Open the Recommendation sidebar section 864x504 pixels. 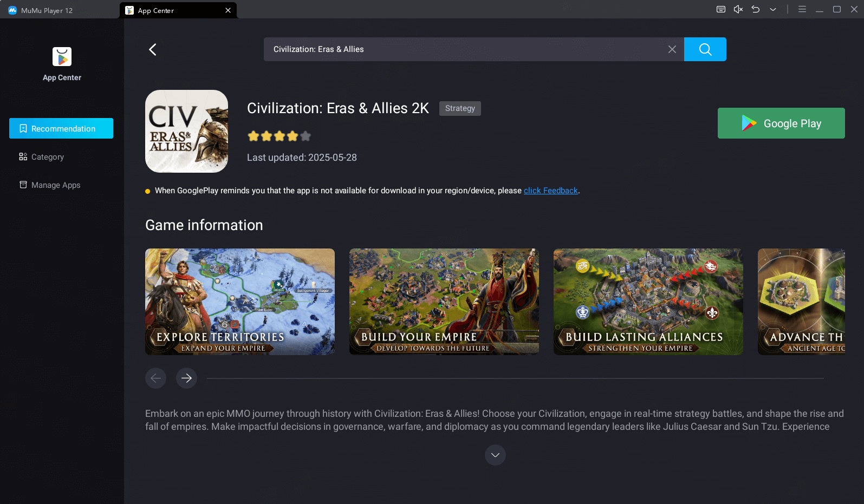[x=61, y=128]
